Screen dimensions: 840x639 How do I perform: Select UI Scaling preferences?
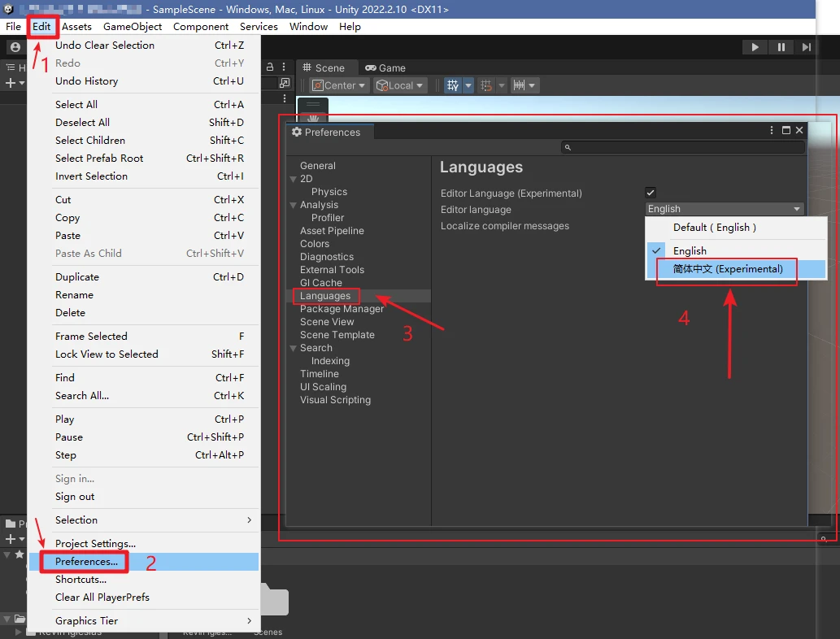click(x=323, y=387)
